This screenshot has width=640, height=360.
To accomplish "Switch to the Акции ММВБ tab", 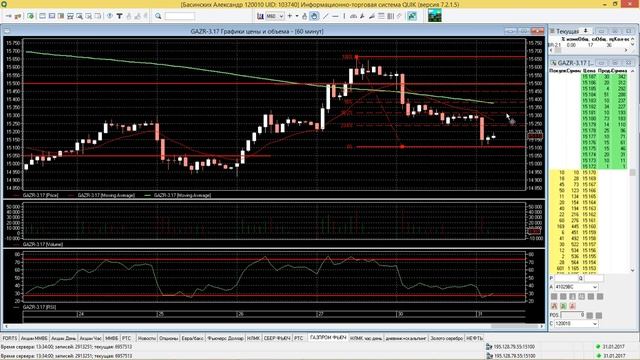I will click(x=34, y=338).
